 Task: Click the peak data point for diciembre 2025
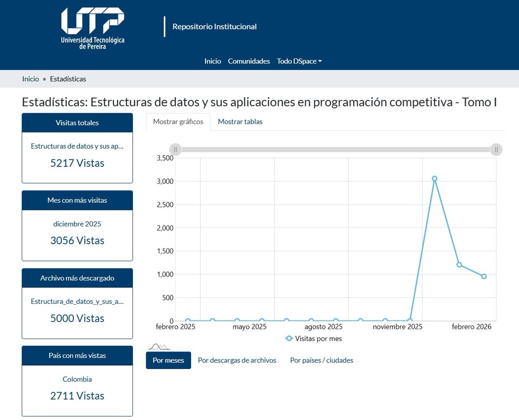(x=435, y=178)
